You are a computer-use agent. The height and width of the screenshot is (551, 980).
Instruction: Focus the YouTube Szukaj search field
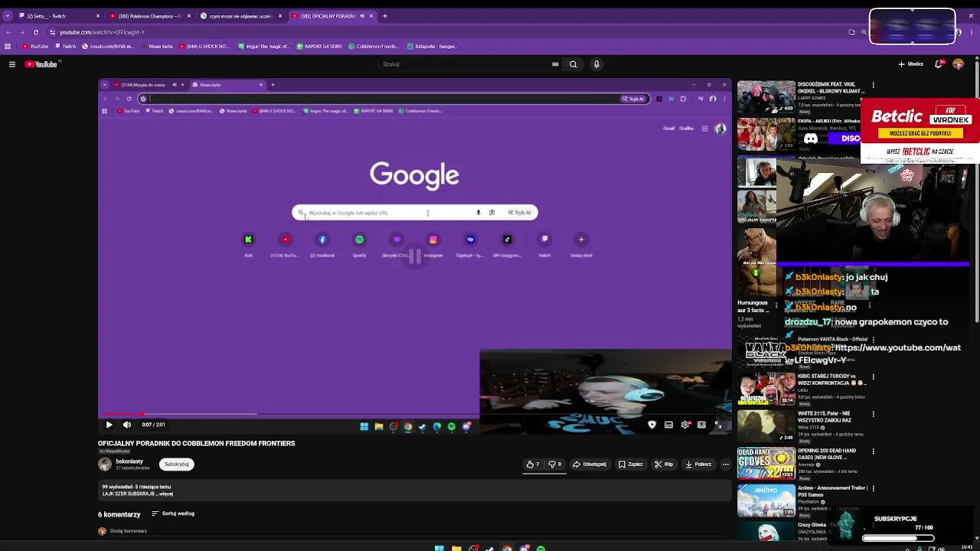pos(469,64)
